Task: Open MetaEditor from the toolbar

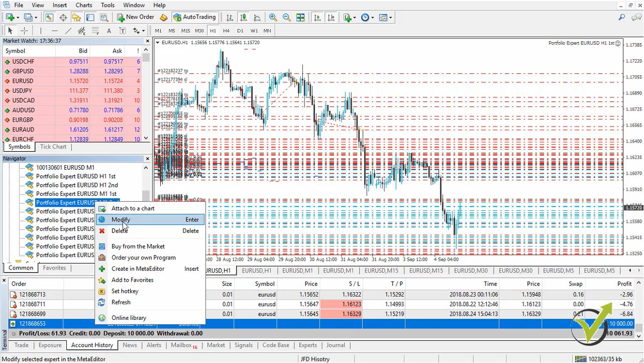Action: (x=164, y=18)
